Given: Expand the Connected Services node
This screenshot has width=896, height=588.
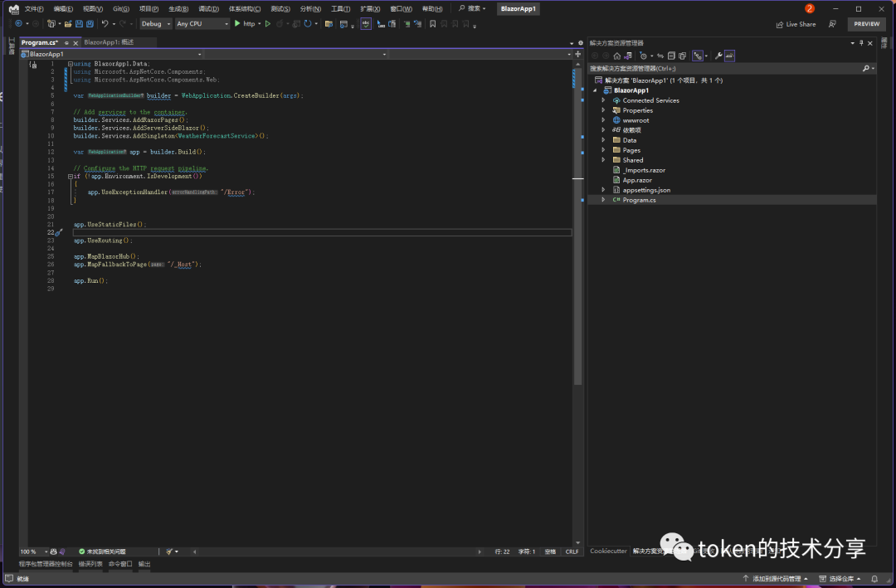Looking at the screenshot, I should pos(603,100).
